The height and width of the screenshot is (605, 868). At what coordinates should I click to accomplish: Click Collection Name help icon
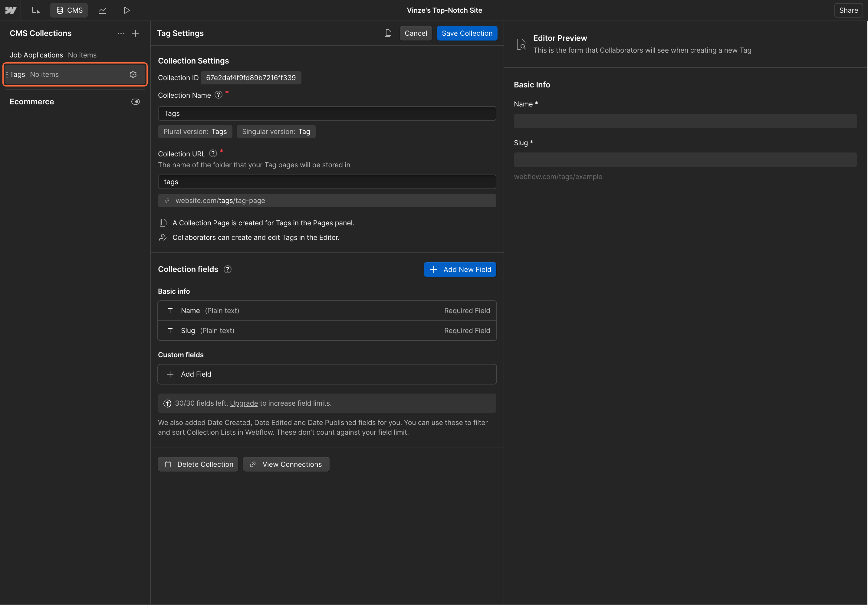pyautogui.click(x=219, y=95)
